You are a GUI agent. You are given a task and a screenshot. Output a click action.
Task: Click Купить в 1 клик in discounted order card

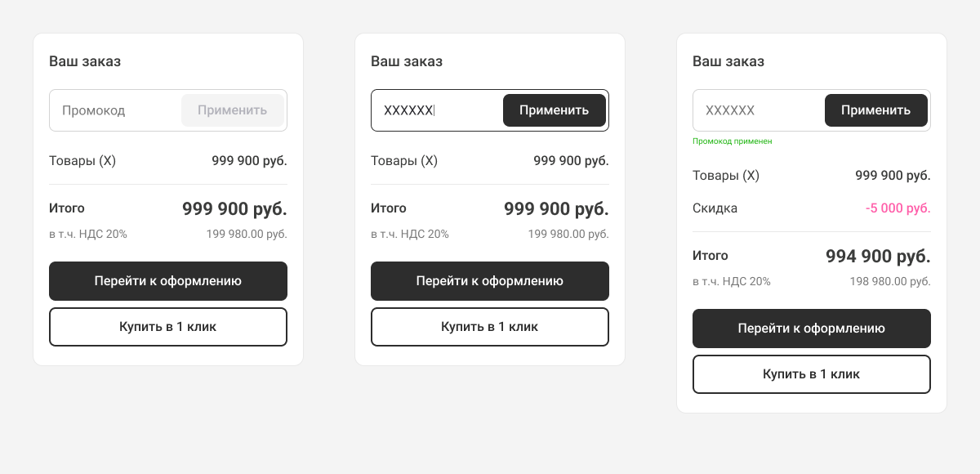tap(812, 374)
